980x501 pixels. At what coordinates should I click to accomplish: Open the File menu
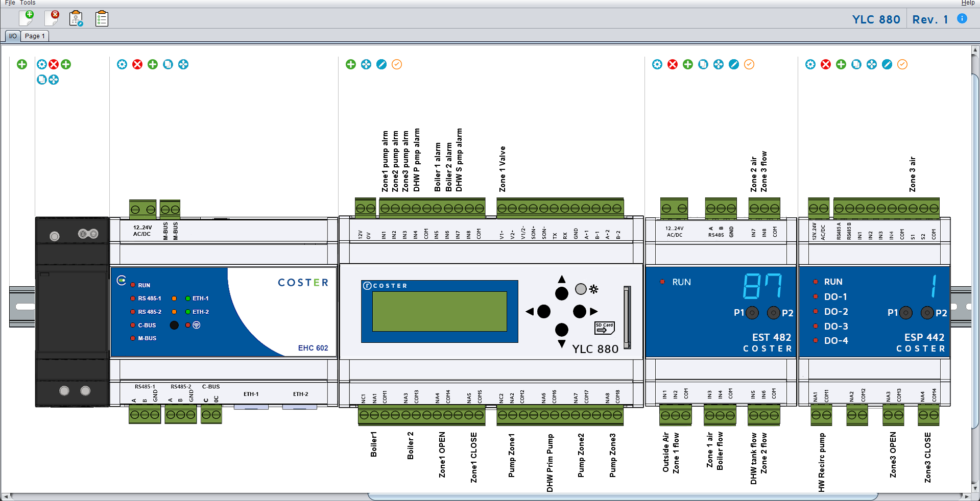click(x=10, y=3)
